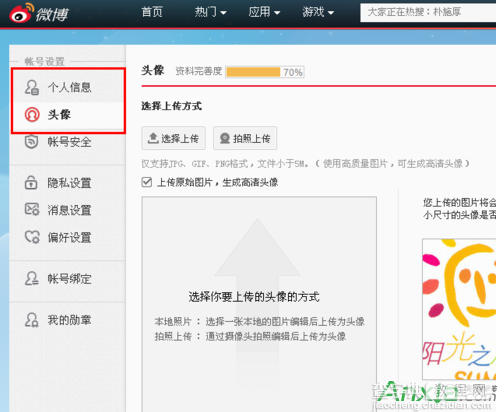
Task: Click the 帐号安全 shield icon
Action: [31, 142]
